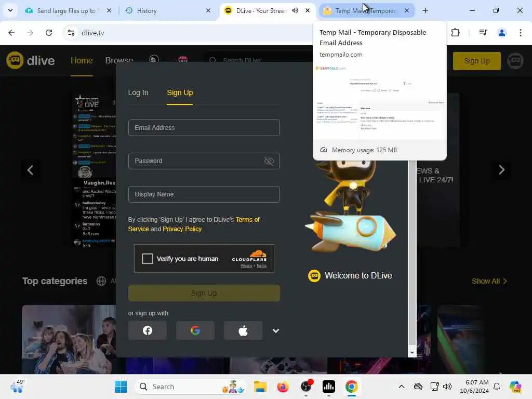Click the Password field
The image size is (532, 399).
tap(204, 161)
